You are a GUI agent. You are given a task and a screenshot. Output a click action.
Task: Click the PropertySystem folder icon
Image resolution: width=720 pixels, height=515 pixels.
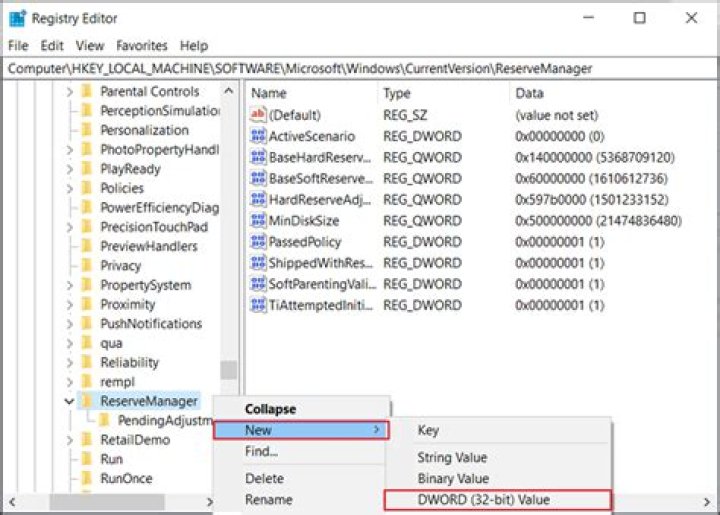coord(86,285)
